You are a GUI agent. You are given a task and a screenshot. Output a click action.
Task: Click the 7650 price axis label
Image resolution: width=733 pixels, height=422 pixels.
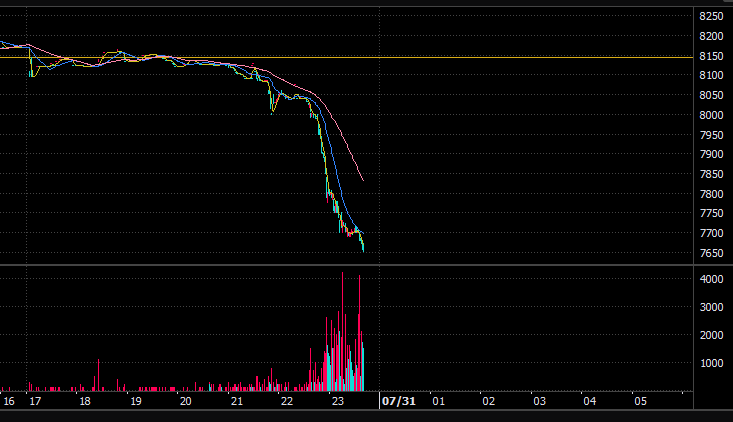(711, 253)
